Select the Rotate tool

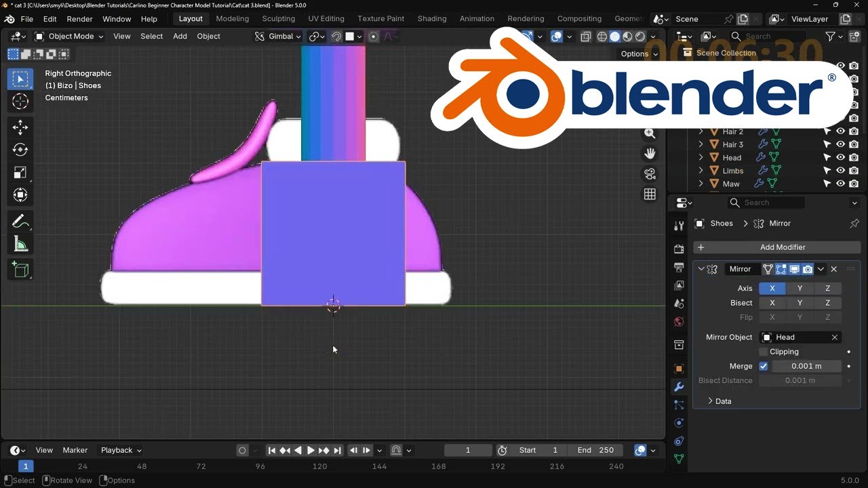20,150
